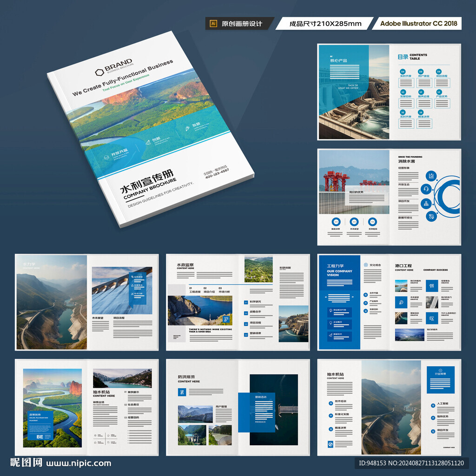Click the circle icon beside 项目开发

pyautogui.click(x=433, y=431)
